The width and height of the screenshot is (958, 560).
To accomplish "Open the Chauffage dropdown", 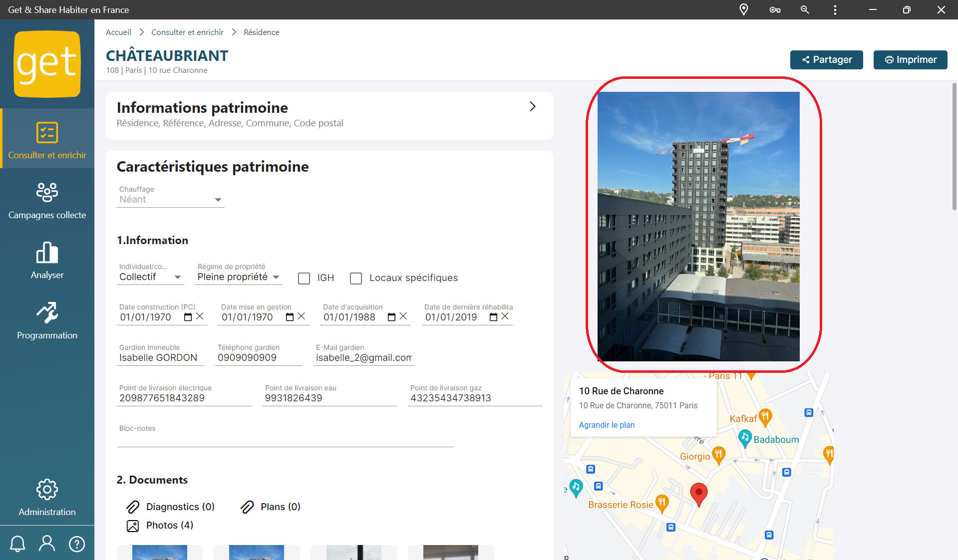I will (170, 200).
